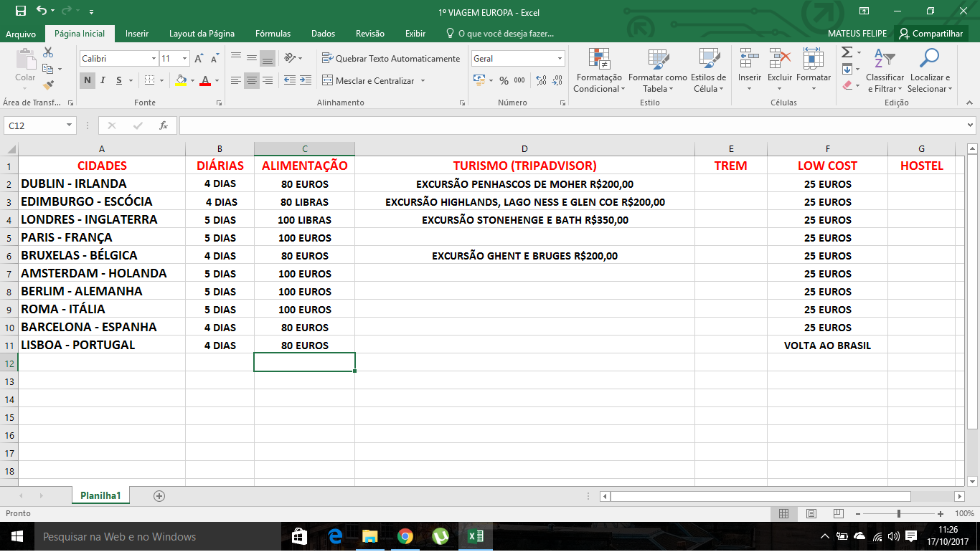980x552 pixels.
Task: Toggle Italic (I) formatting
Action: 103,80
